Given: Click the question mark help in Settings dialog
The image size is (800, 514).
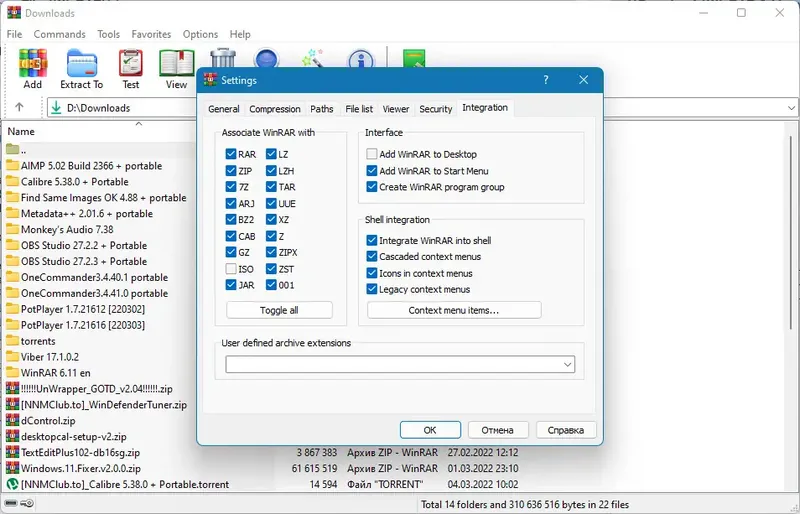Looking at the screenshot, I should [x=546, y=80].
